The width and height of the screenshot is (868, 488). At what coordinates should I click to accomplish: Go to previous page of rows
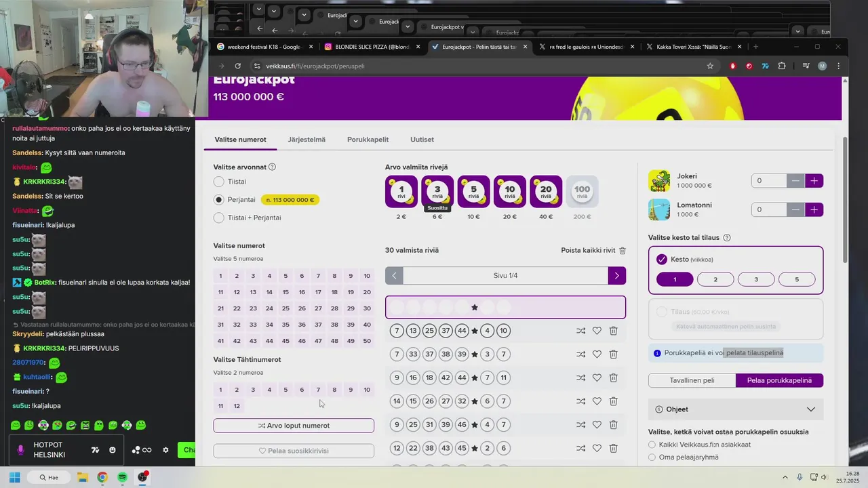[394, 275]
